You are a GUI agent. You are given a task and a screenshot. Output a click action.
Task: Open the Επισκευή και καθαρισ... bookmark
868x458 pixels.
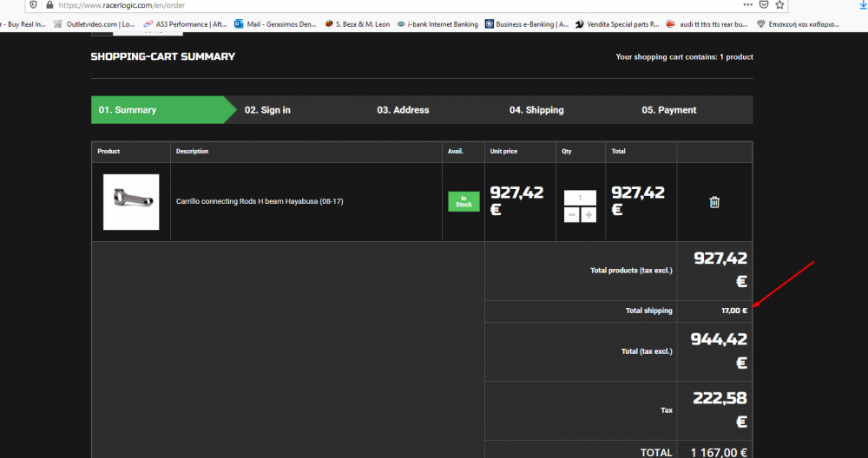798,24
